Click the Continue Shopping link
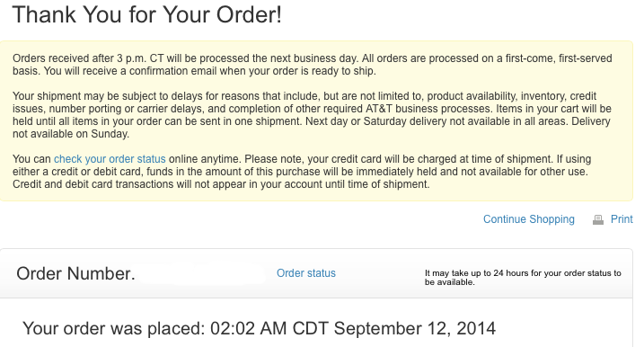The width and height of the screenshot is (644, 347). click(x=529, y=219)
